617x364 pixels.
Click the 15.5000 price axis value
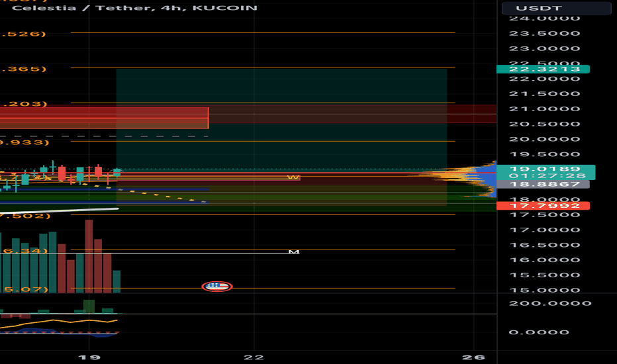tap(545, 275)
